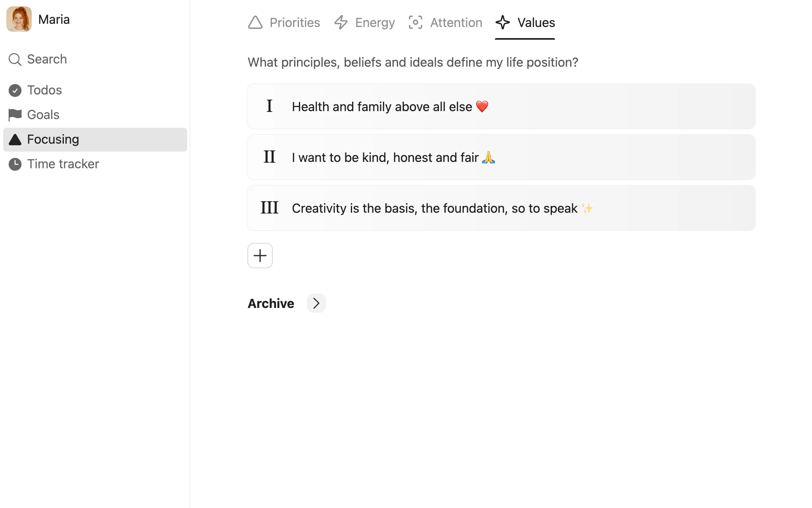Click the praying hands emoji
The height and width of the screenshot is (508, 812).
click(488, 158)
